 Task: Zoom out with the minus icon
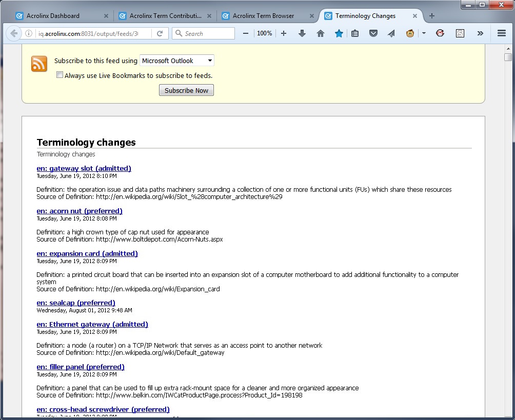point(245,33)
